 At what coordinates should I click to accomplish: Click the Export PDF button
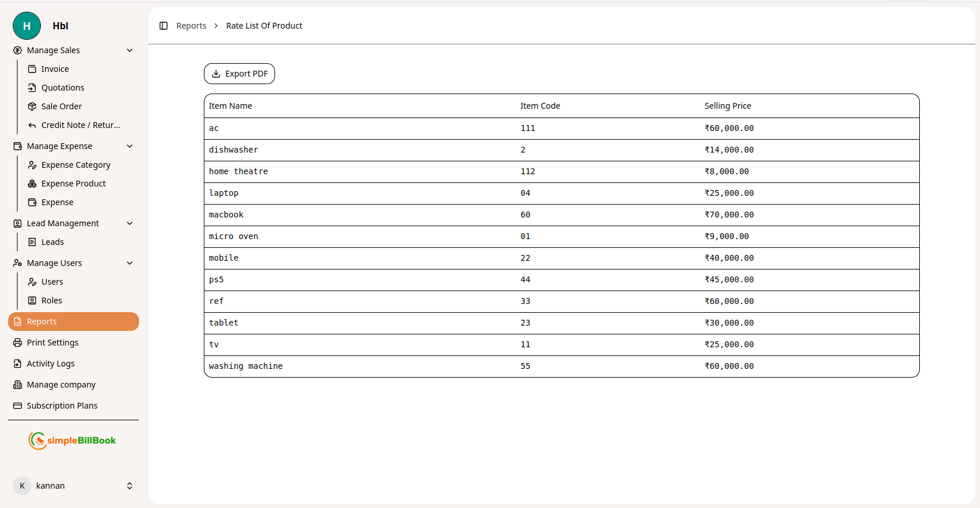click(x=239, y=74)
